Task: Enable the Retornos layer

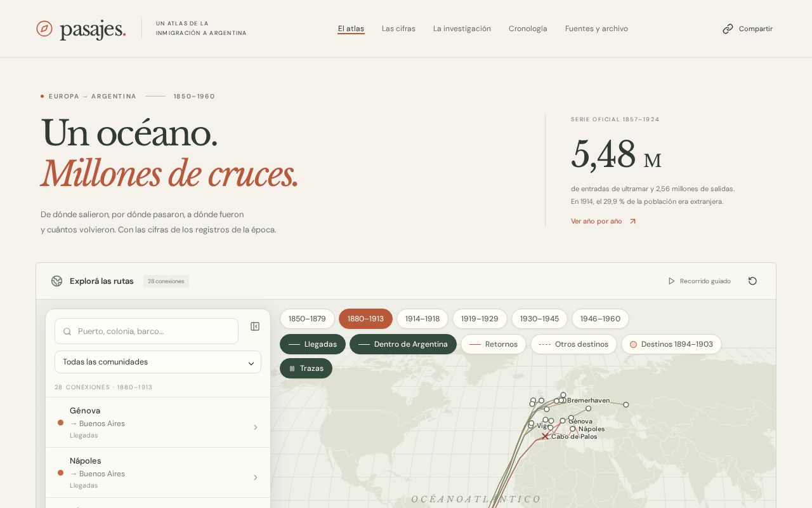Action: point(494,344)
